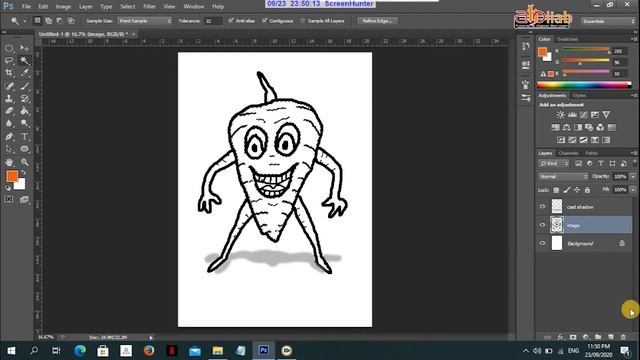
Task: Add Curves adjustment
Action: [x=584, y=115]
